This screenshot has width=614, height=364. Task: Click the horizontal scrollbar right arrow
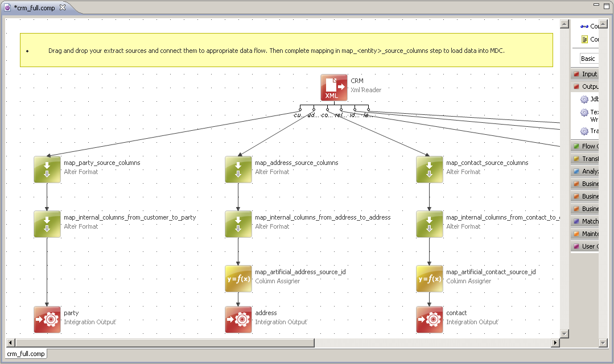(555, 342)
